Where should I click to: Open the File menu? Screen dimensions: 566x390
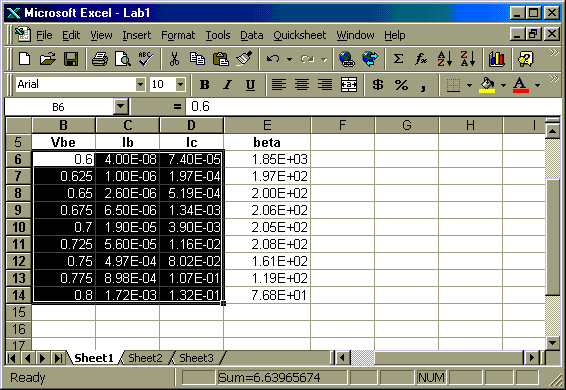tap(44, 35)
